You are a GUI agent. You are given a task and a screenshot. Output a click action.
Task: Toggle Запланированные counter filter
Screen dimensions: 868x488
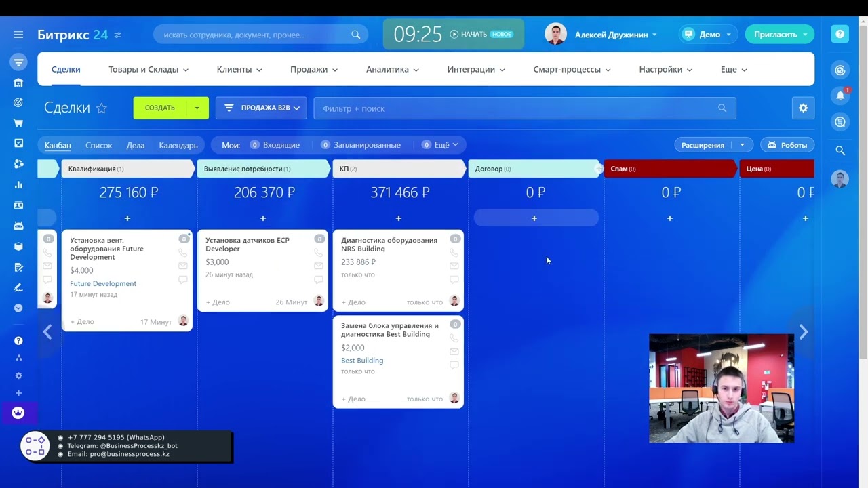[x=360, y=145]
